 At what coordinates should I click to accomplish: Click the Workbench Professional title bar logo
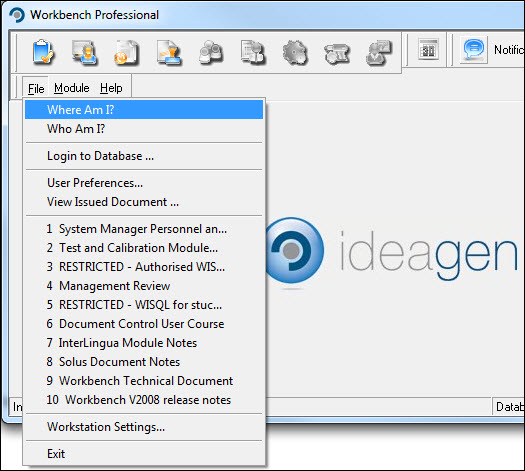click(x=17, y=15)
